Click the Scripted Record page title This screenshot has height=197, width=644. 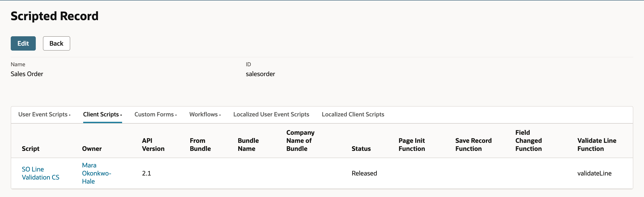(55, 16)
